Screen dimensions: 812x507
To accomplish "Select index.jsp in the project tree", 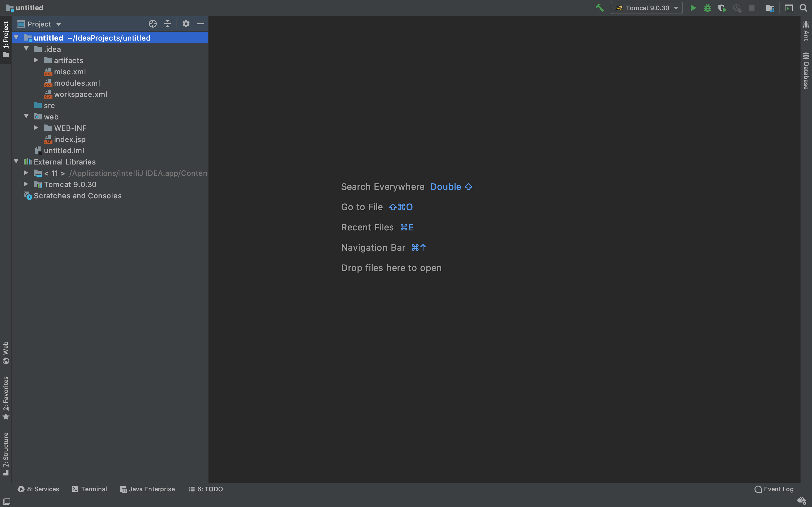I will (x=69, y=139).
